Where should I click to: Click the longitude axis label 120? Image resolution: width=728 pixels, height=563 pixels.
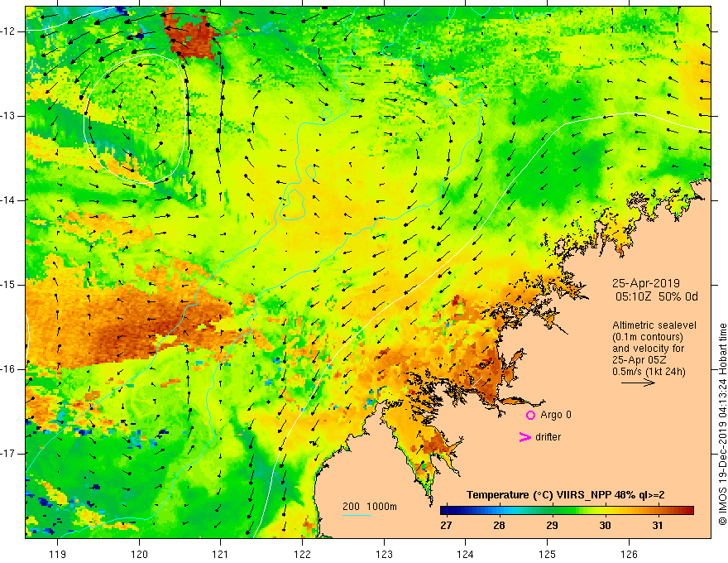[x=139, y=554]
